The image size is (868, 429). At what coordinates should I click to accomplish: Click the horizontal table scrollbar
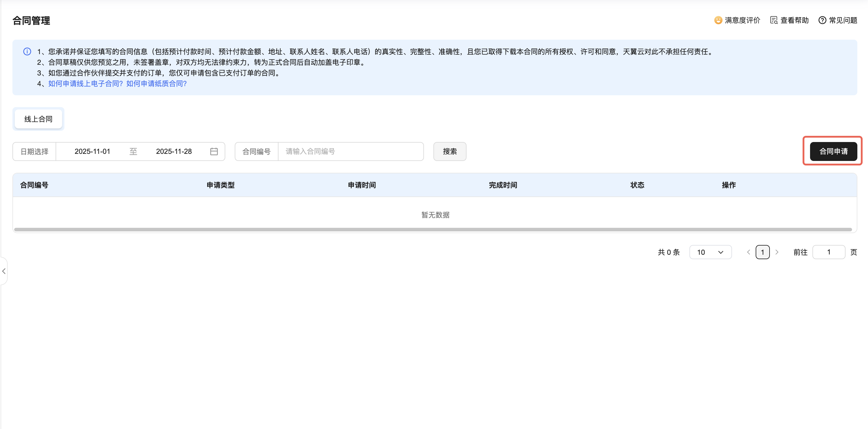433,230
